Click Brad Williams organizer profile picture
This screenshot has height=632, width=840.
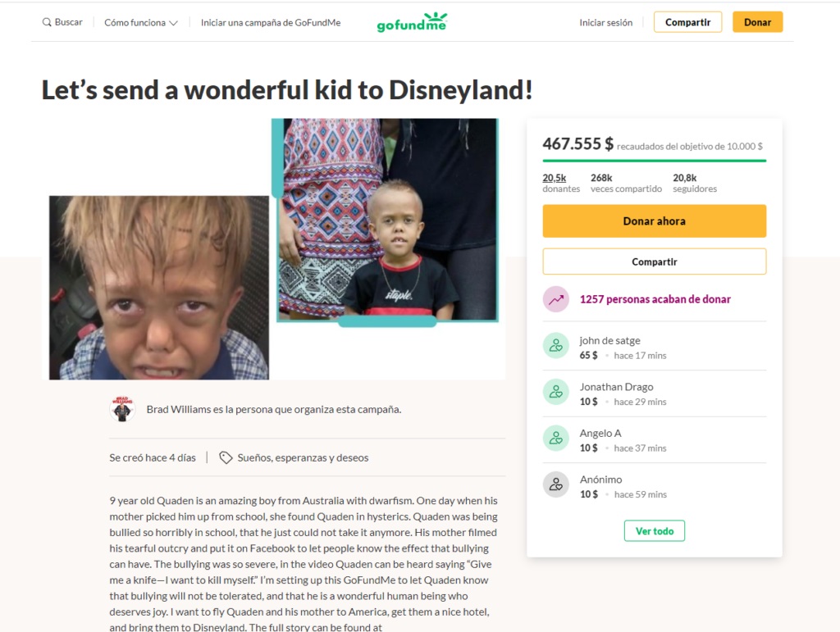point(123,409)
